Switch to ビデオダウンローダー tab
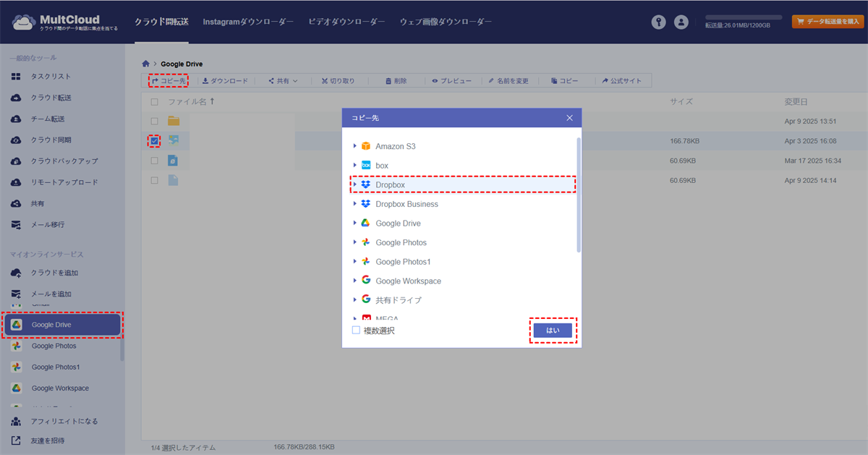Viewport: 868px width, 455px height. coord(346,22)
